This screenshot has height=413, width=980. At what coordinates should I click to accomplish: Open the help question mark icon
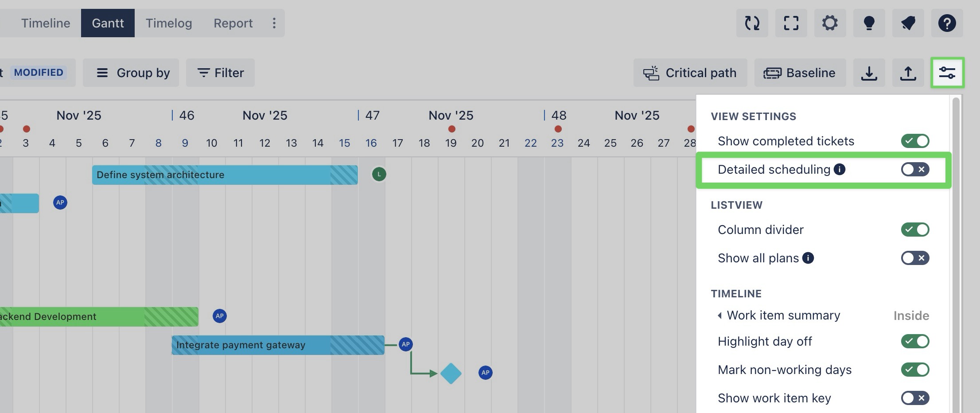[x=947, y=23]
